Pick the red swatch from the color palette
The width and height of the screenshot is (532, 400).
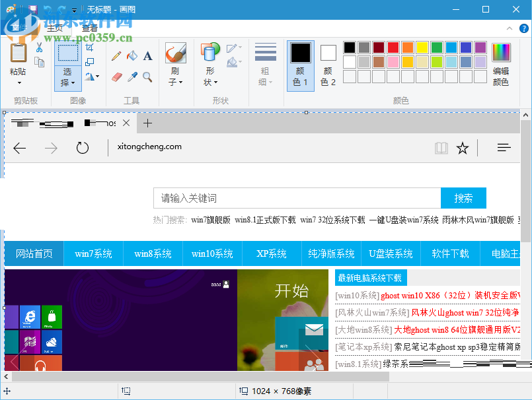[x=393, y=48]
